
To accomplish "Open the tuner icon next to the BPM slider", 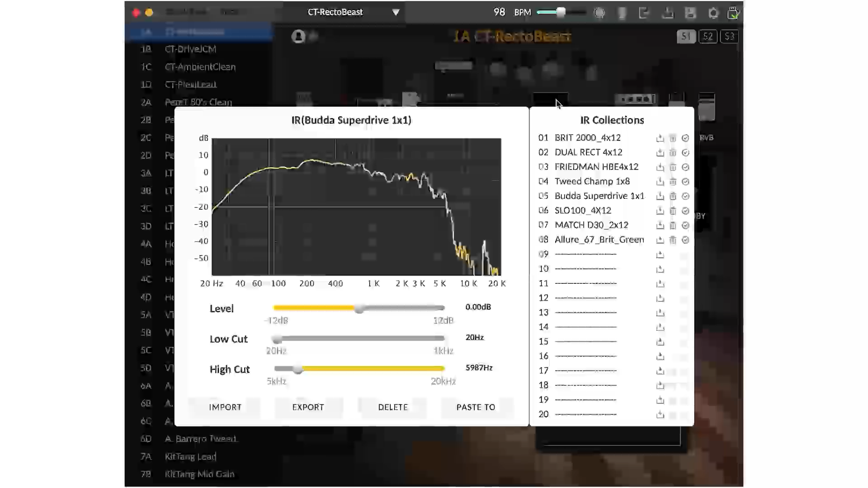I will coord(599,13).
